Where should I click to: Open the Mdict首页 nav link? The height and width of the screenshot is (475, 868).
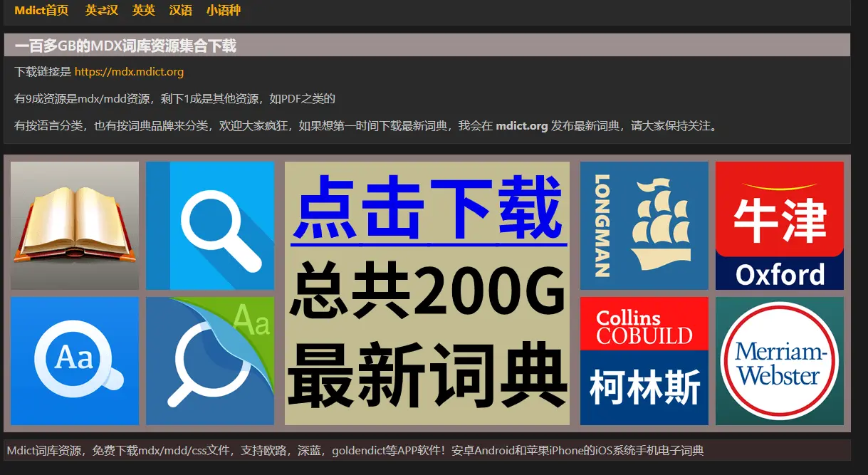click(41, 10)
